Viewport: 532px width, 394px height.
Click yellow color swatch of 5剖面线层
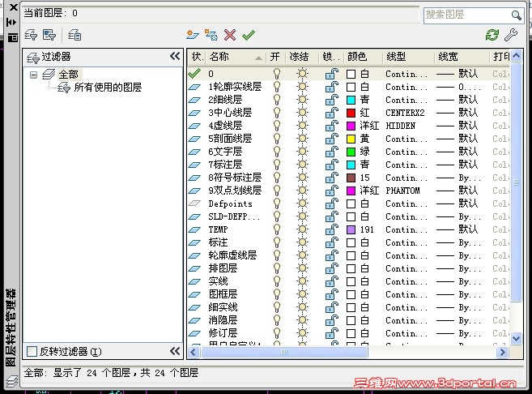(351, 139)
